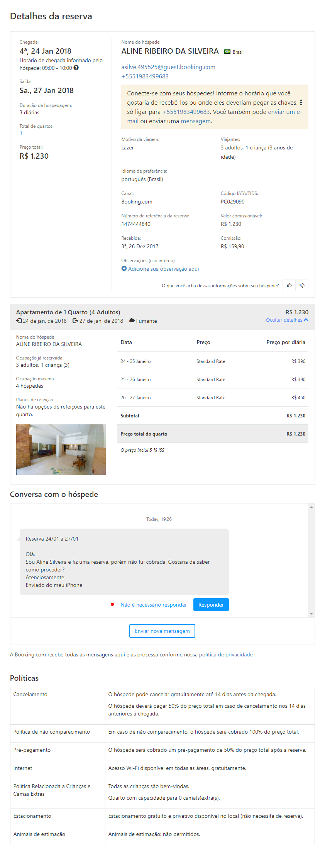This screenshot has height=868, width=325.
Task: Mark message as Não é necessário responder
Action: point(154,605)
